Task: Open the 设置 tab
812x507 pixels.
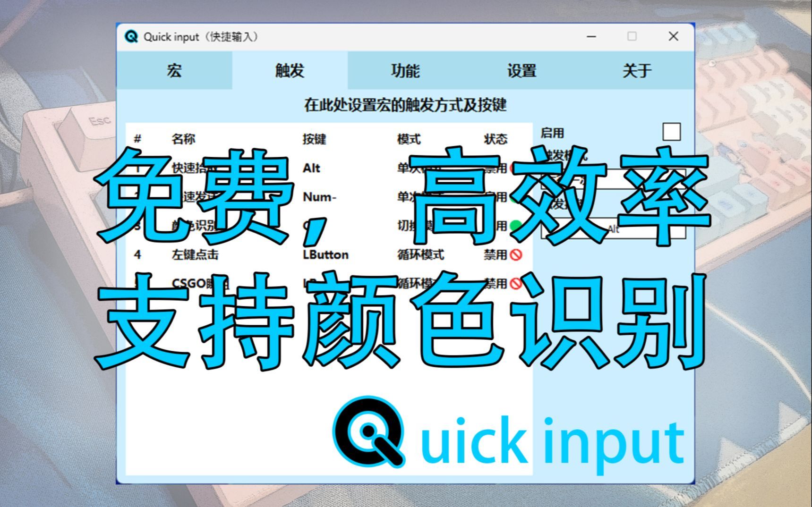Action: click(x=522, y=71)
